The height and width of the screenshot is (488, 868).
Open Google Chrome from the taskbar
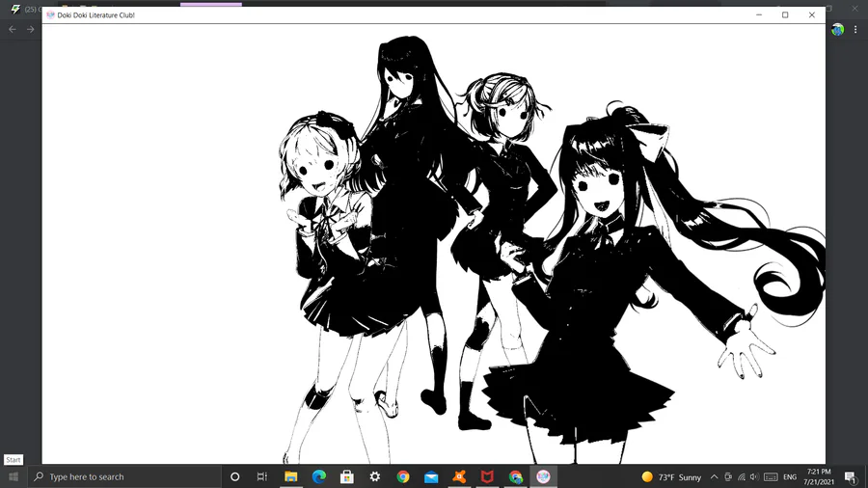coord(403,476)
